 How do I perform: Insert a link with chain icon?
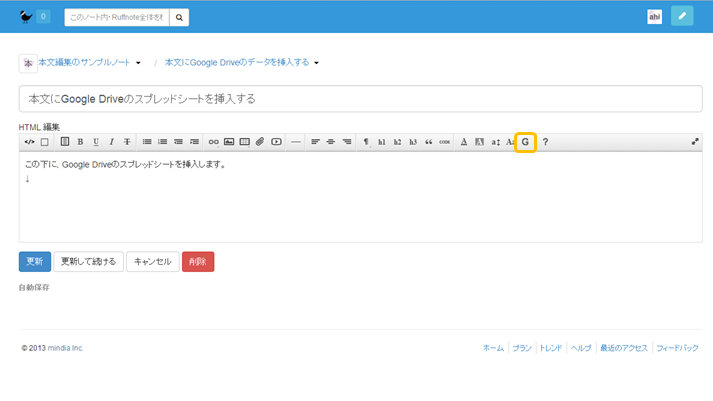pos(213,142)
